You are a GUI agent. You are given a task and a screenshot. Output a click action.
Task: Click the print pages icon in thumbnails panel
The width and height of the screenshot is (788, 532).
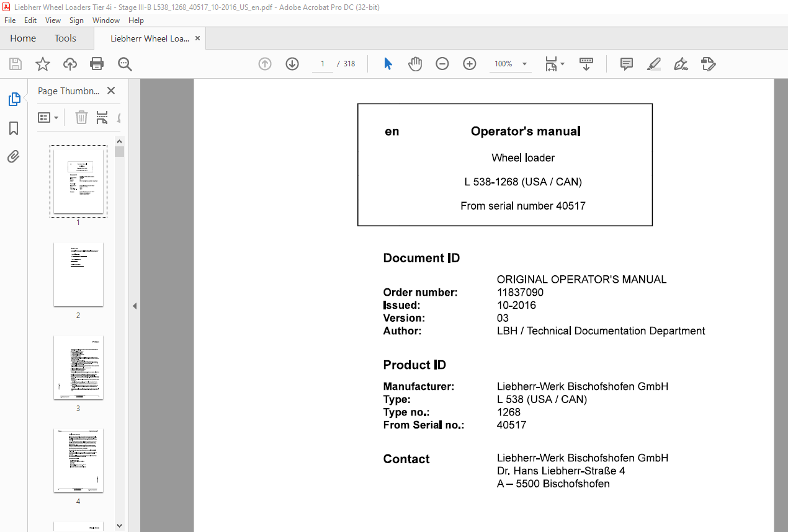[x=102, y=117]
